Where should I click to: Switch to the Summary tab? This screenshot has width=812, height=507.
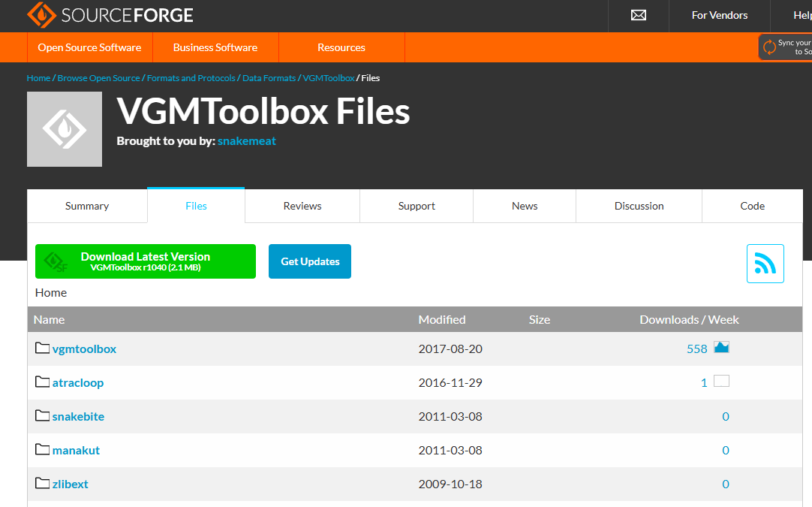click(86, 205)
